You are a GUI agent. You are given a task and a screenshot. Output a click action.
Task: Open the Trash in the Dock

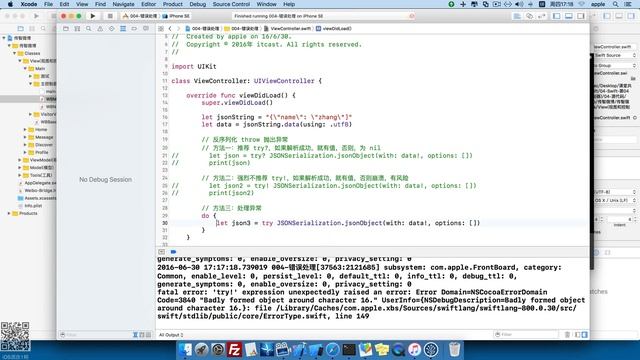tap(454, 350)
